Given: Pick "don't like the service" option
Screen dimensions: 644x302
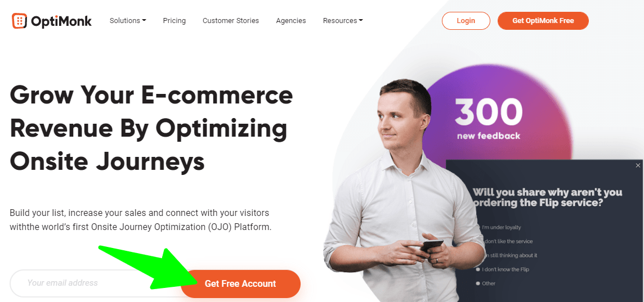Looking at the screenshot, I should coord(508,241).
